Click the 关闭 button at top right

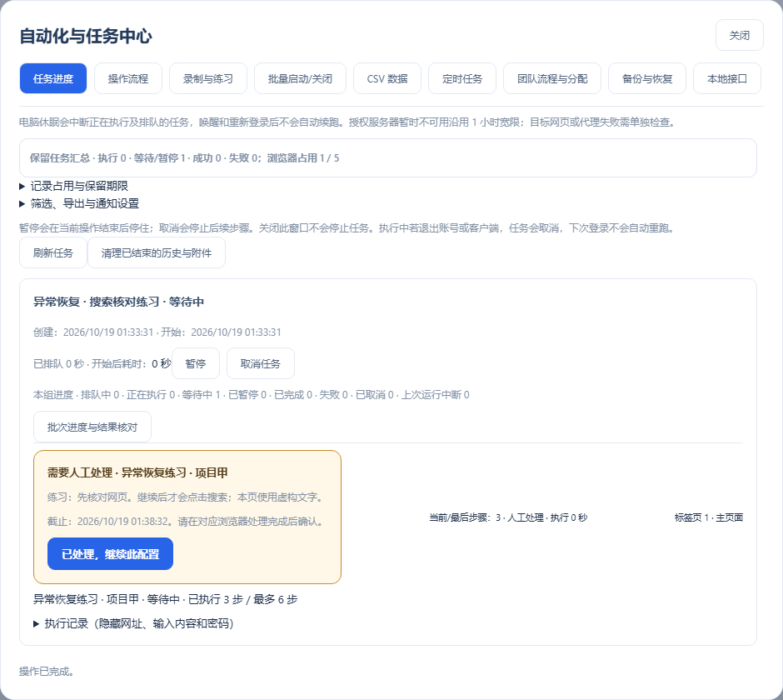point(739,36)
